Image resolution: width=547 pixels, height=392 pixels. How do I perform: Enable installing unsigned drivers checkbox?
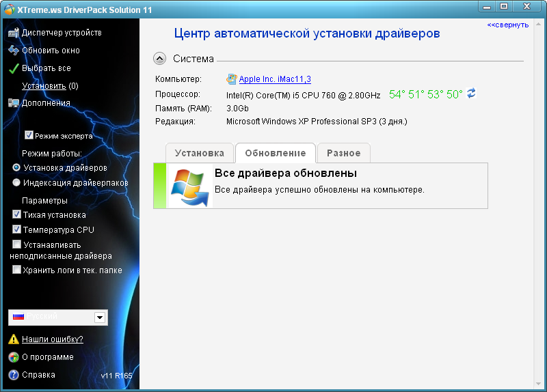[16, 244]
